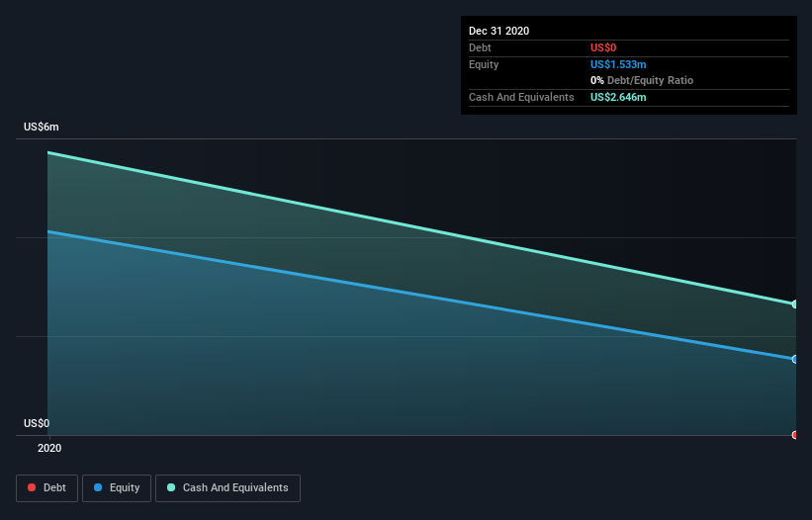Click the Equity row label in tooltip
The height and width of the screenshot is (520, 812).
pyautogui.click(x=484, y=64)
